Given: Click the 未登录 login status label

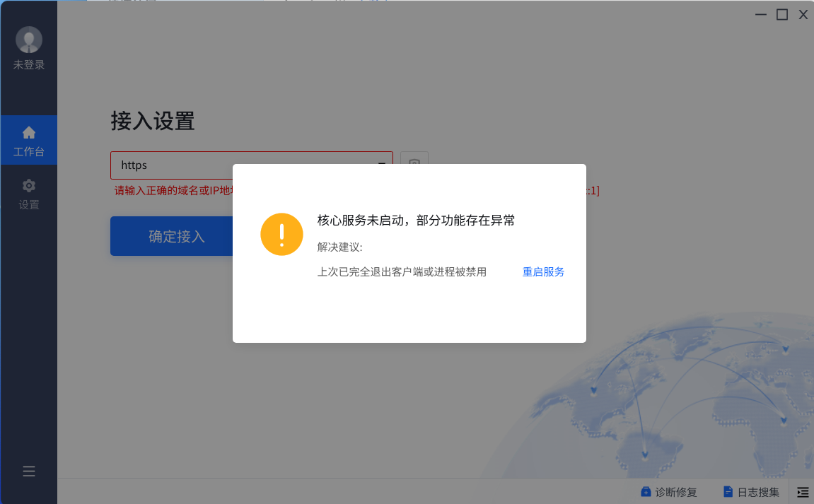Looking at the screenshot, I should [28, 65].
